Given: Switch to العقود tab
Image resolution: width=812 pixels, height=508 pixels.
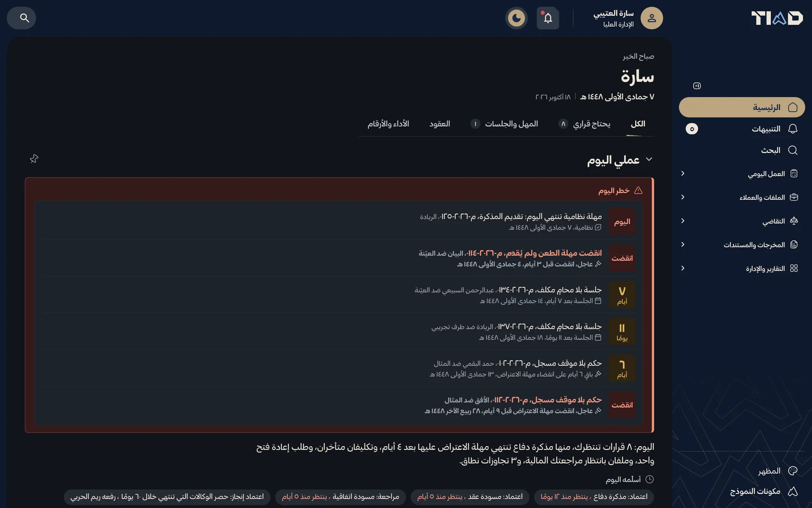Looking at the screenshot, I should coord(440,124).
